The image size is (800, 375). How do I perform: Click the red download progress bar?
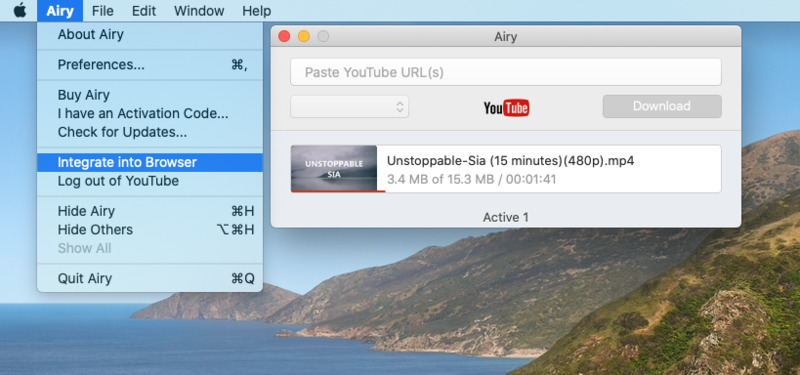coord(338,191)
